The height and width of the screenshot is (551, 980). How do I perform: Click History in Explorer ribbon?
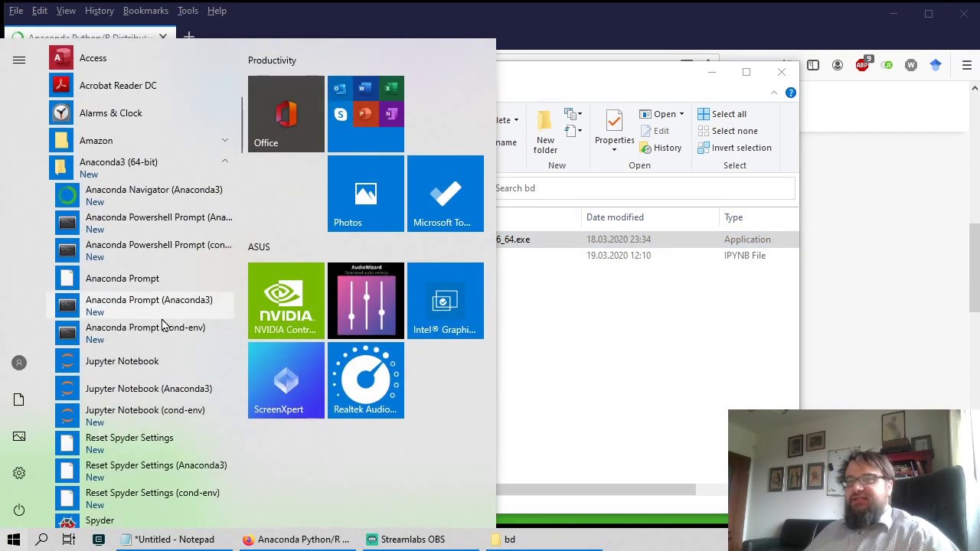point(661,148)
